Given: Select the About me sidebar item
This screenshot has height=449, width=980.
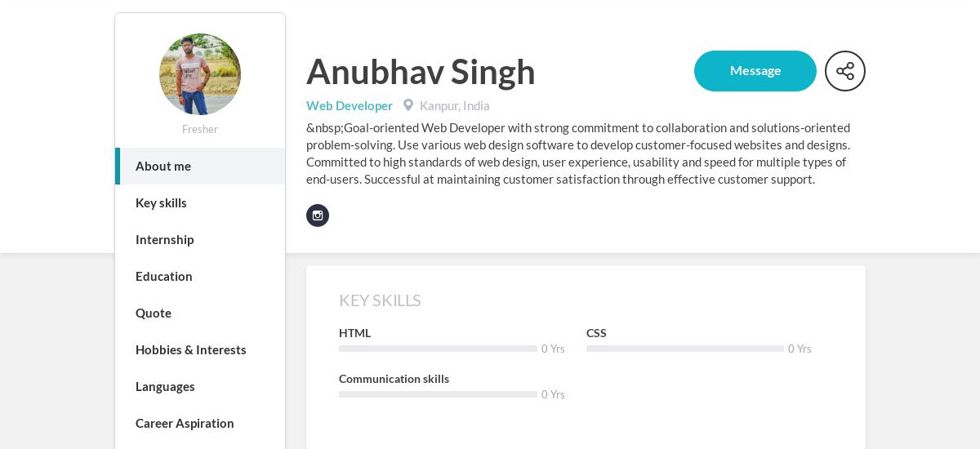Looking at the screenshot, I should tap(163, 167).
